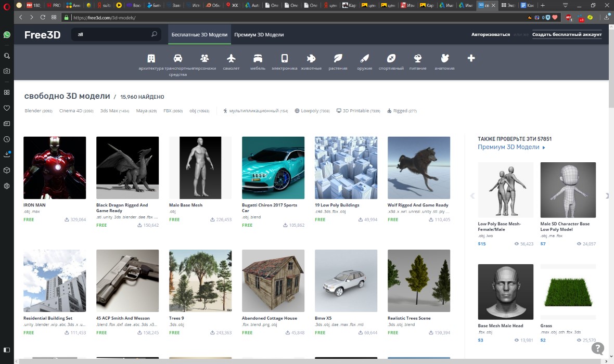
Task: Open the plants category leaf icon
Action: (338, 58)
